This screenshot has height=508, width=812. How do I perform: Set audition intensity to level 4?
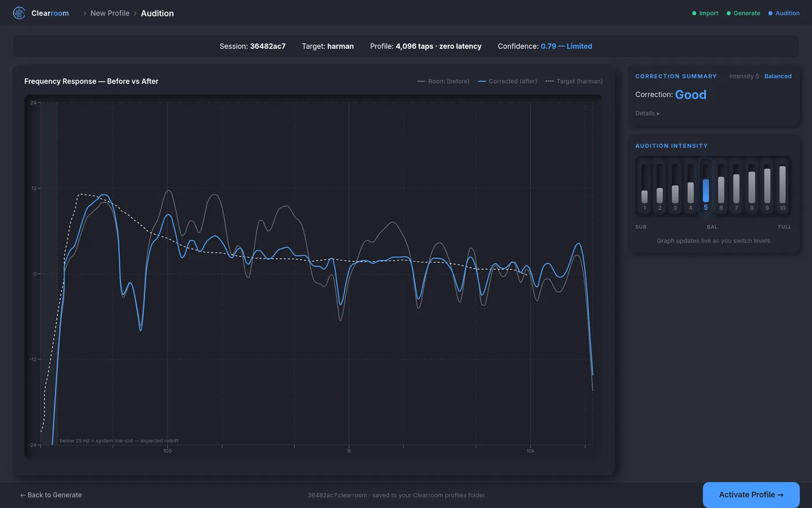(x=690, y=185)
